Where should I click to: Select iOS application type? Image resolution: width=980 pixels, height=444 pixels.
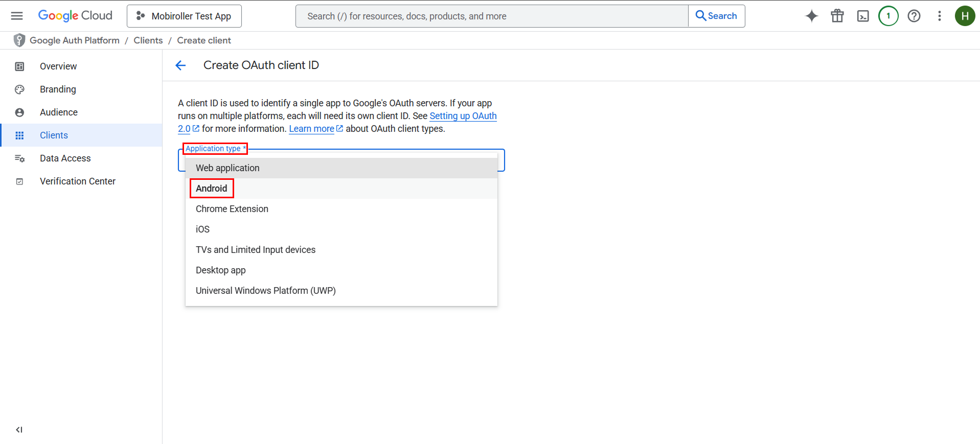pyautogui.click(x=341, y=229)
